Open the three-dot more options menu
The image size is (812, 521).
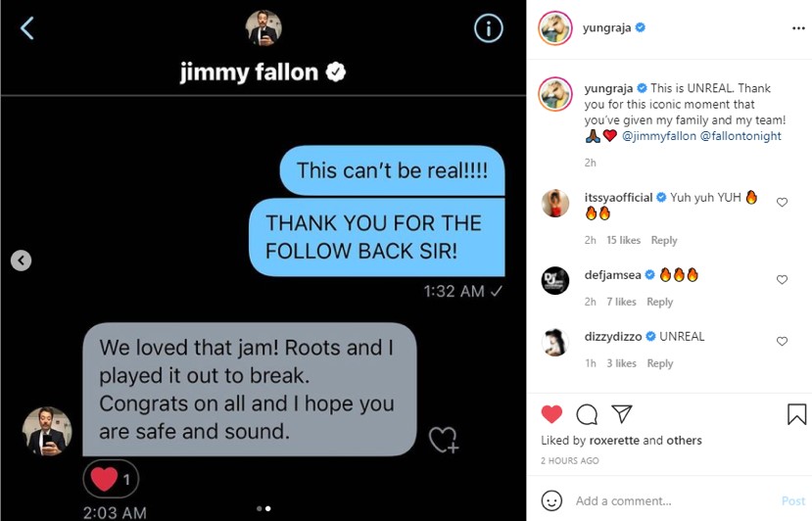point(798,28)
